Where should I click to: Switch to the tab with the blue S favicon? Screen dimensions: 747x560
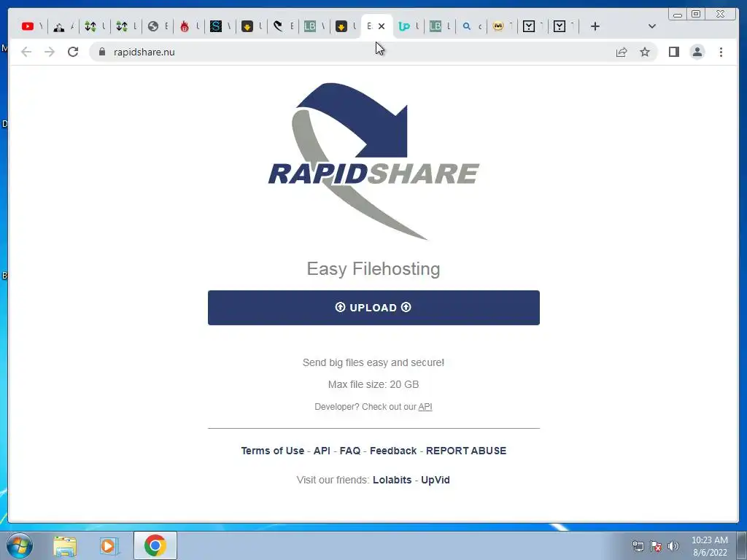220,26
